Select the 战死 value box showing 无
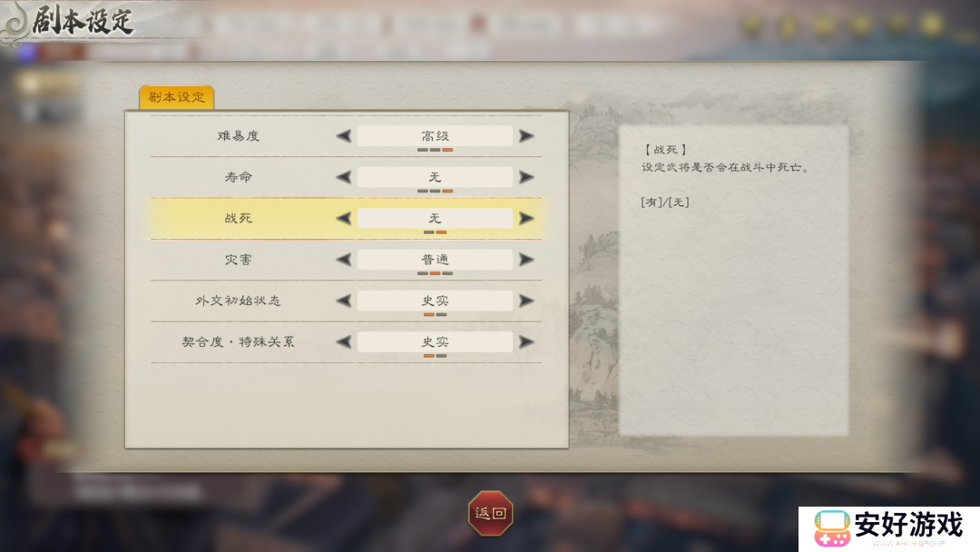Screen dimensions: 980x552 (435, 218)
